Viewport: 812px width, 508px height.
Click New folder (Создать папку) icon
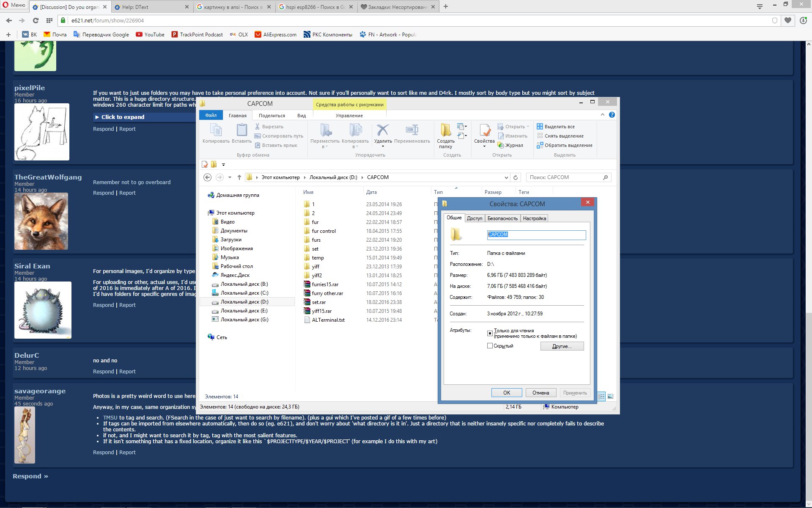coord(445,130)
